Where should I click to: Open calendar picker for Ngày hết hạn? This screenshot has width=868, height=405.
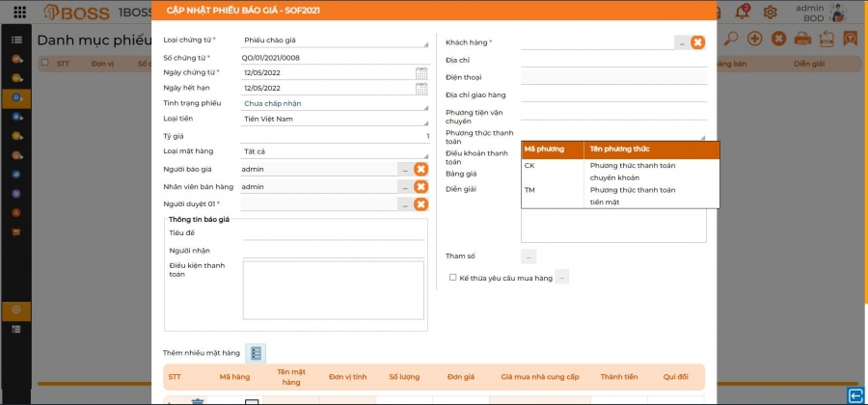(x=421, y=88)
